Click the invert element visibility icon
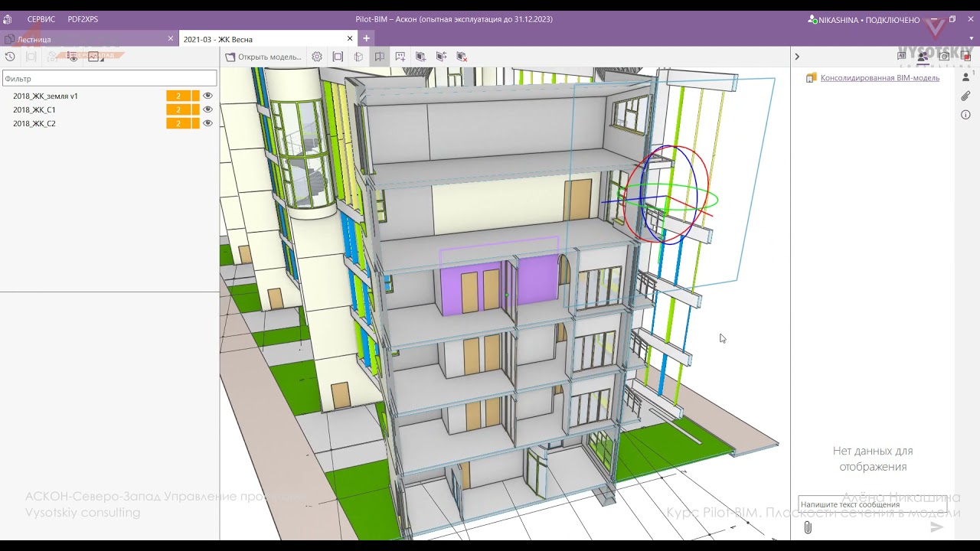Viewport: 980px width, 551px height. click(441, 57)
